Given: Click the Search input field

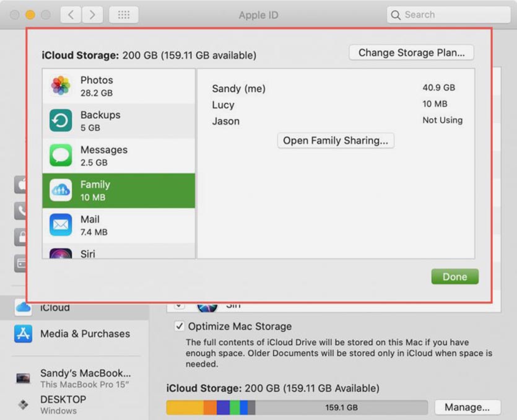Looking at the screenshot, I should pos(449,15).
